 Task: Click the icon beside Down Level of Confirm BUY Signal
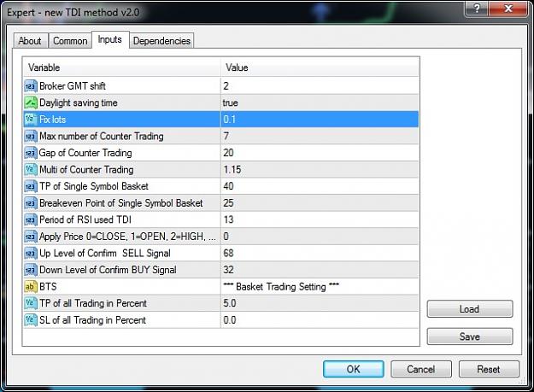point(30,270)
